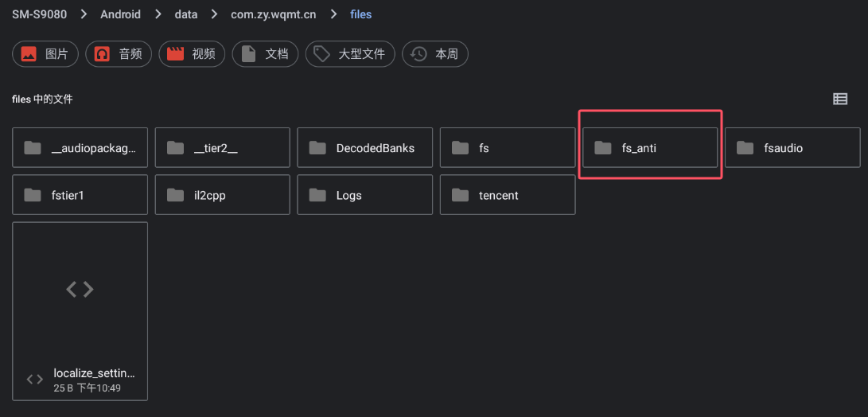Open the tencent folder
868x417 pixels.
click(508, 195)
